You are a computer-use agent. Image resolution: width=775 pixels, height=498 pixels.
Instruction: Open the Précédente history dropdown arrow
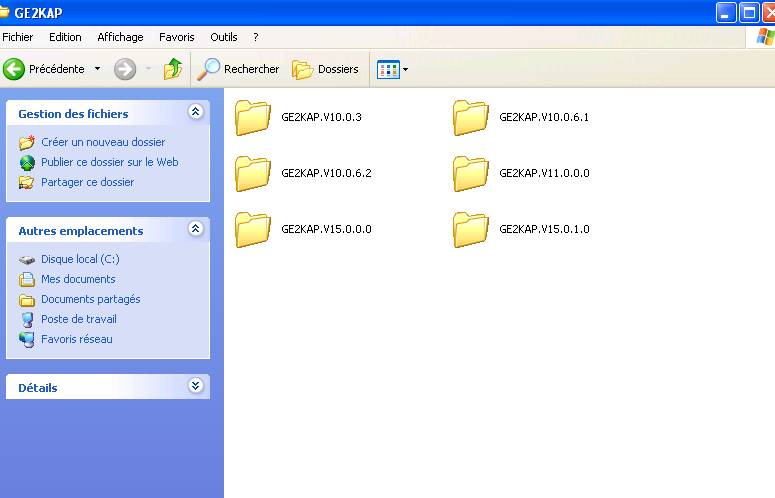tap(97, 69)
